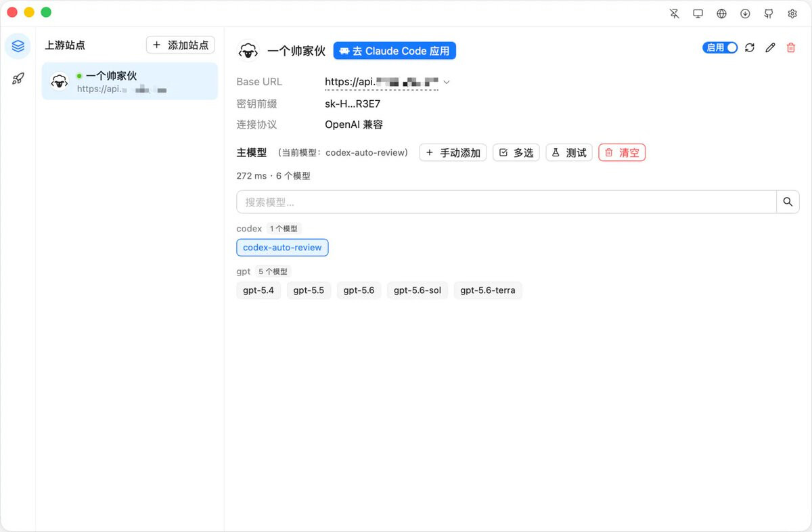Click the 上游站点 heading
Image resolution: width=812 pixels, height=532 pixels.
65,45
